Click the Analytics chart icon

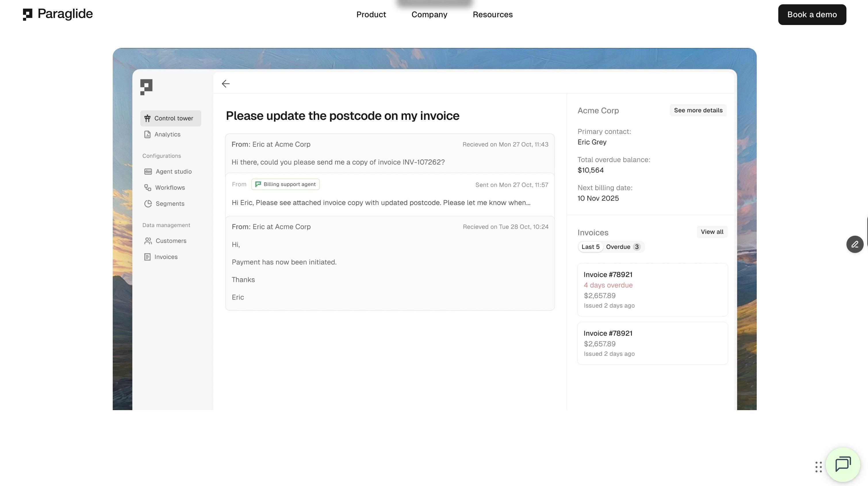(147, 135)
